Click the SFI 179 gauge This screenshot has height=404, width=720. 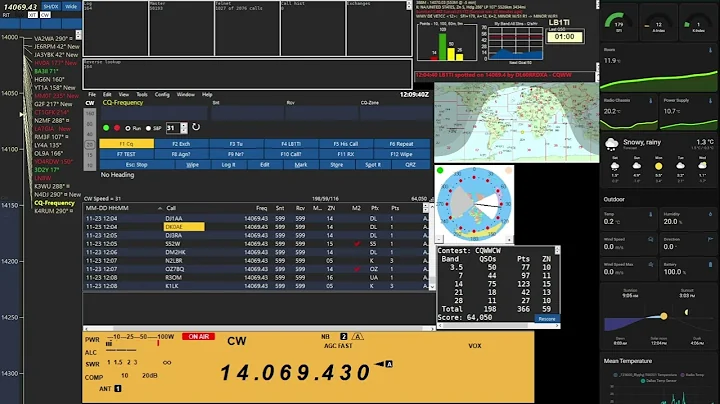(x=619, y=22)
